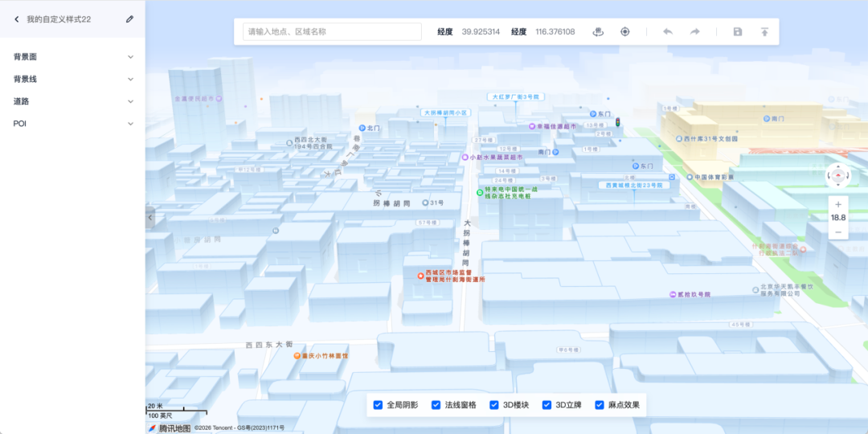
Task: Publish the style with the upload arrow icon
Action: (764, 31)
